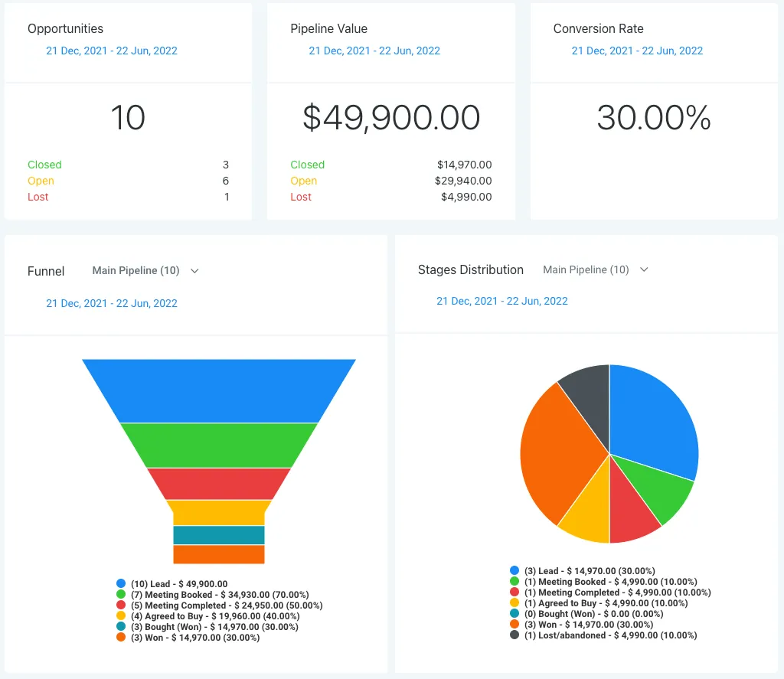Click orange Won swatch in Funnel legend
784x679 pixels.
(x=120, y=637)
